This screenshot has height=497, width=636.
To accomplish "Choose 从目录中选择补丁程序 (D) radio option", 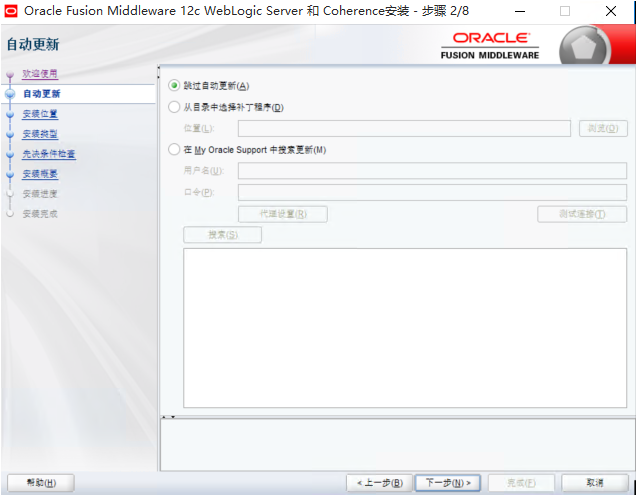I will point(174,107).
